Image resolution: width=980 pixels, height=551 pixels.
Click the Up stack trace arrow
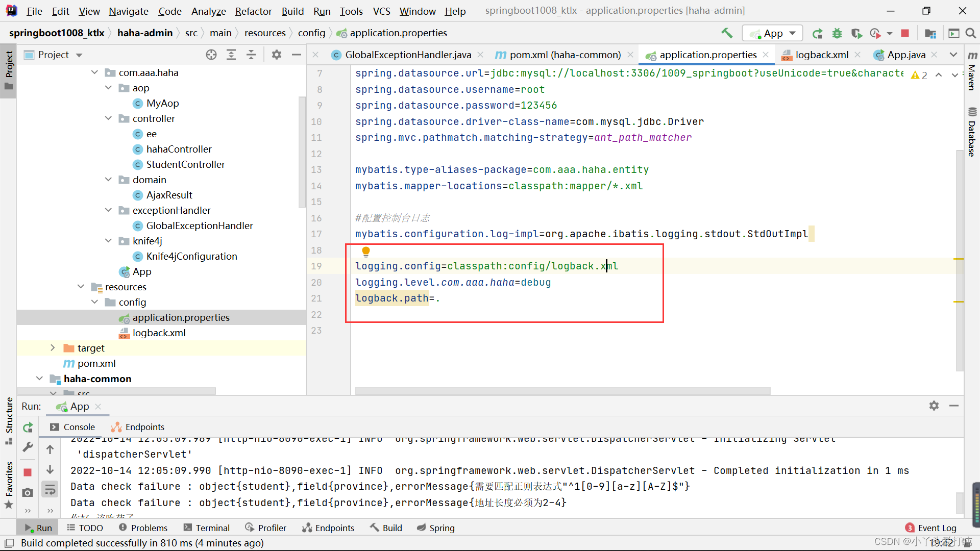[50, 449]
